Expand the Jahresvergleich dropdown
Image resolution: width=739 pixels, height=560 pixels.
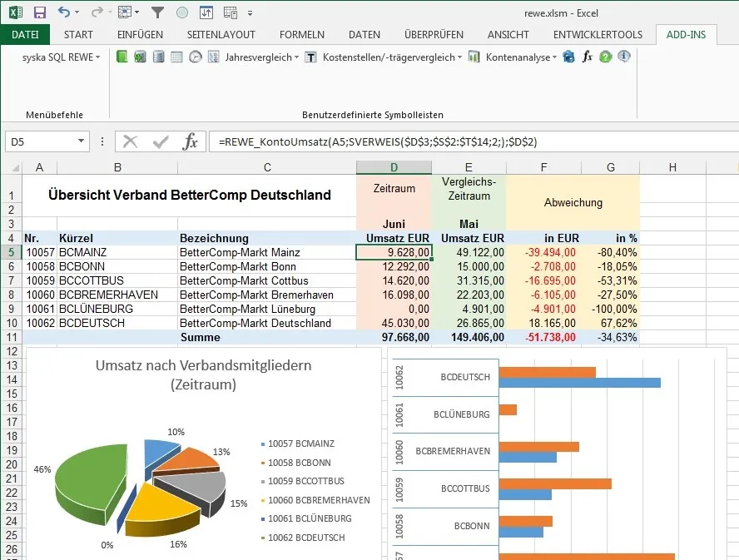pyautogui.click(x=296, y=57)
